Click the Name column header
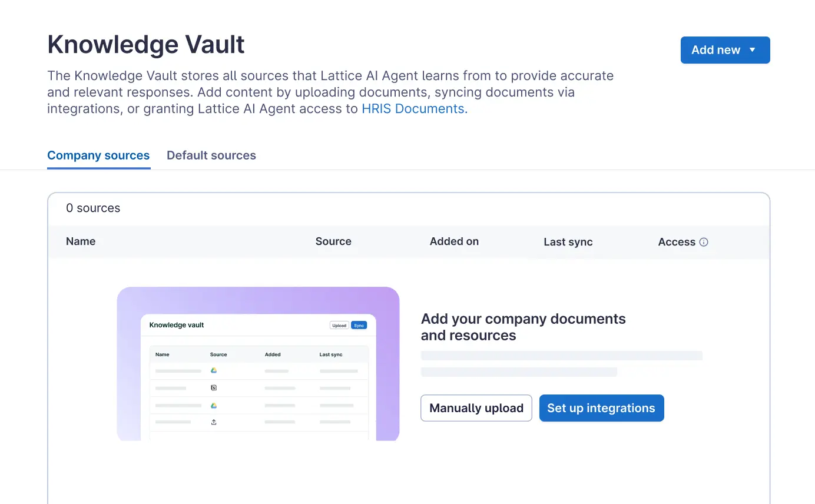 (x=81, y=241)
